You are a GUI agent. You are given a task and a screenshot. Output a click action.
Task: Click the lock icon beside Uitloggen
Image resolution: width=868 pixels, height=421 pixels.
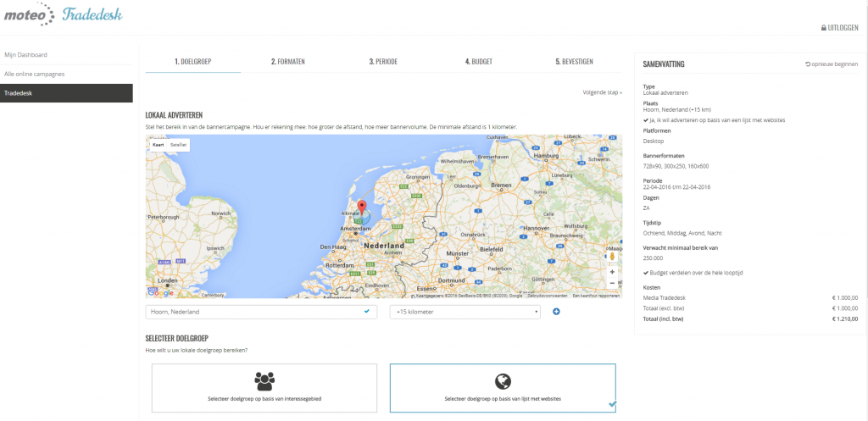(x=824, y=28)
